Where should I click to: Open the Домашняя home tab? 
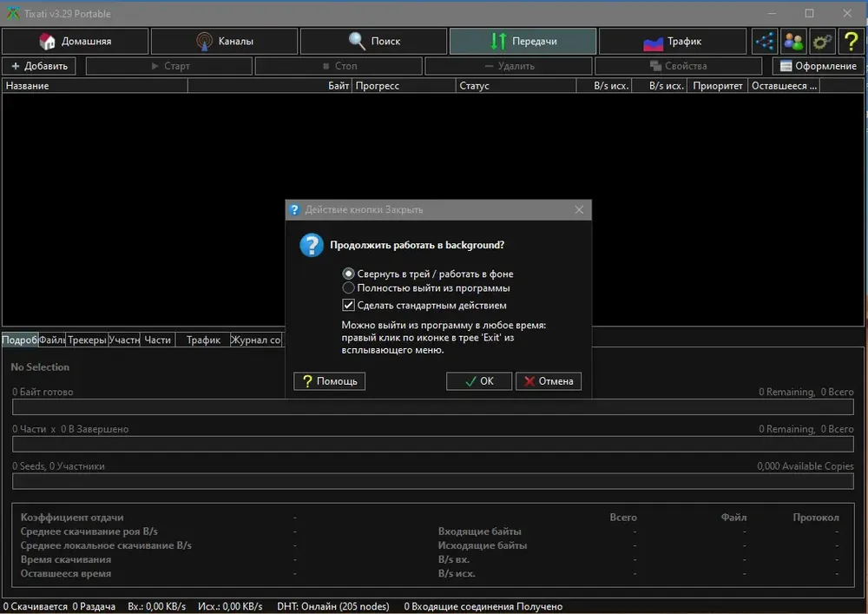pyautogui.click(x=76, y=41)
